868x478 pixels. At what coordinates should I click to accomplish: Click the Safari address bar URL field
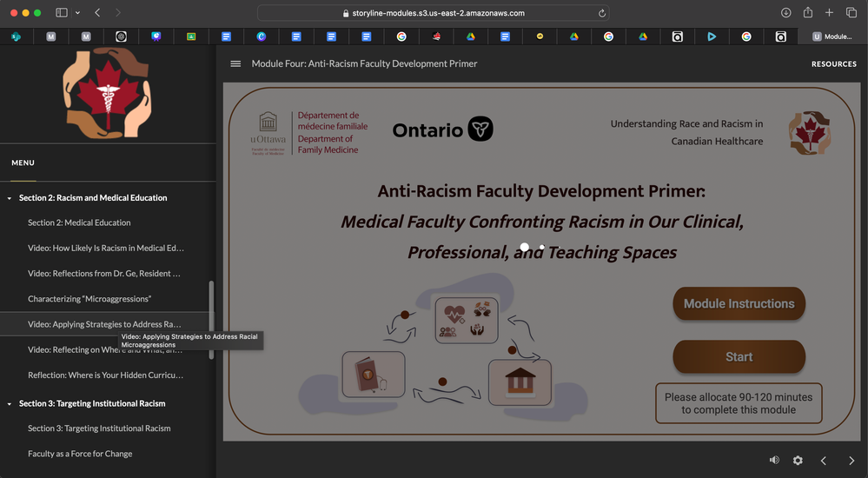(433, 13)
